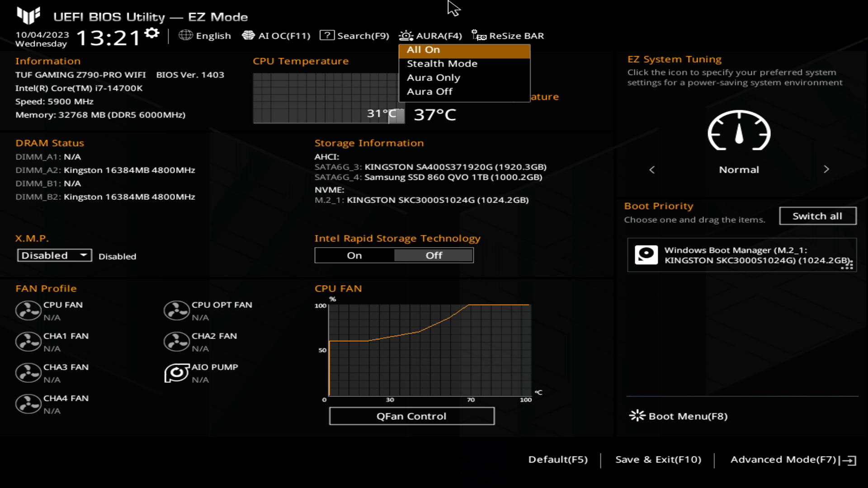The height and width of the screenshot is (488, 868).
Task: Click the AURA lighting icon
Action: click(x=406, y=35)
